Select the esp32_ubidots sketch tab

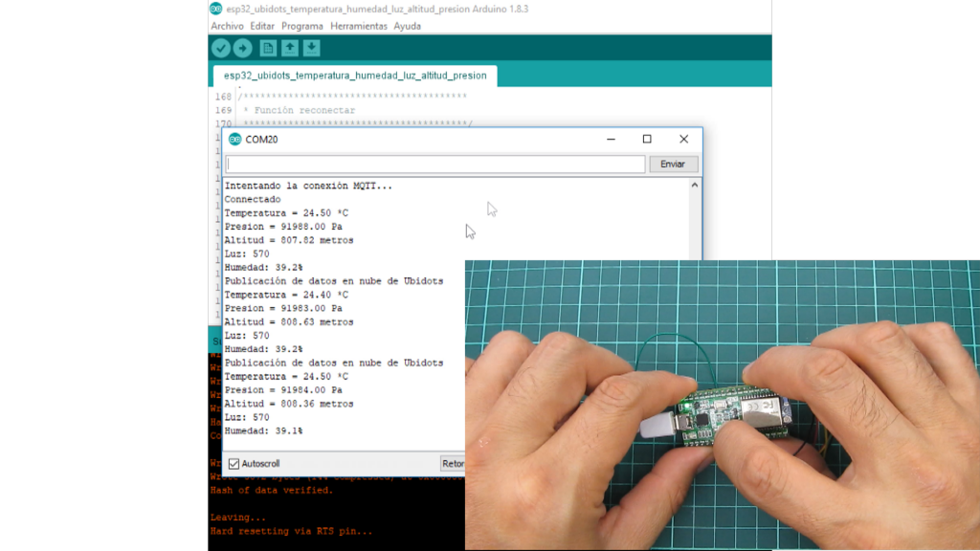click(354, 76)
